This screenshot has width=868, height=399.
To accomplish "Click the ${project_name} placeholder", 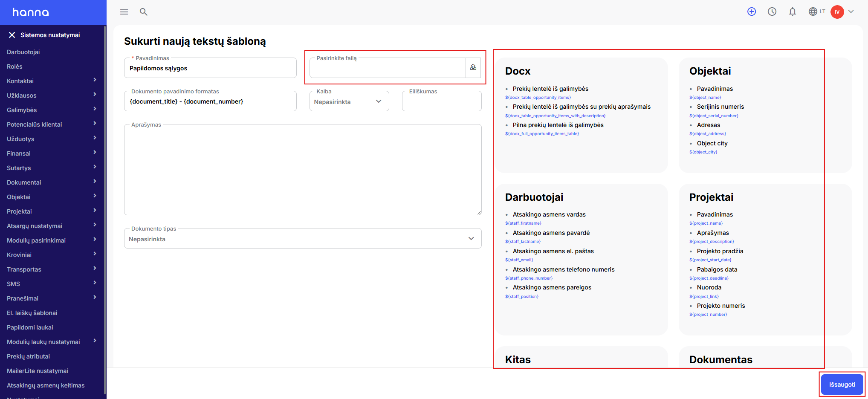I will coord(706,223).
